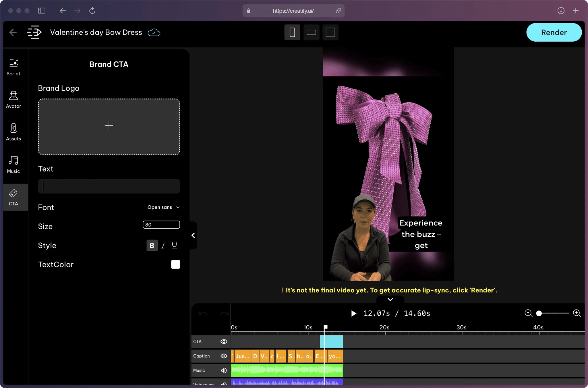Select the 'Jus...' caption clip
The height and width of the screenshot is (388, 588).
tap(243, 356)
